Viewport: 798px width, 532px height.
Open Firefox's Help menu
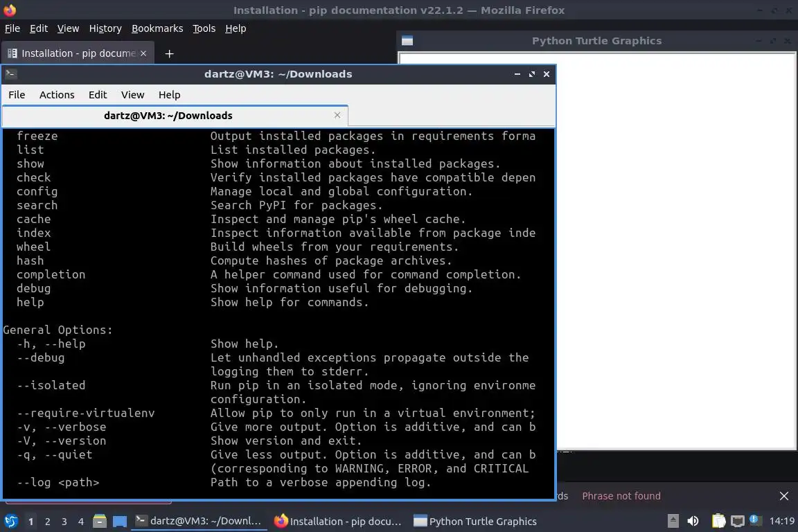[x=236, y=28]
